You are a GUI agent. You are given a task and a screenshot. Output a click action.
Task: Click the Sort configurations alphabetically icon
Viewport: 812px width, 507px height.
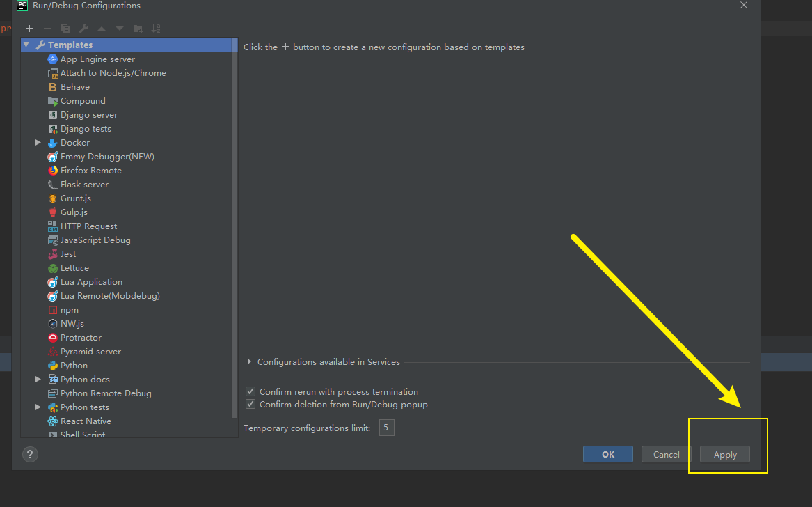(155, 29)
